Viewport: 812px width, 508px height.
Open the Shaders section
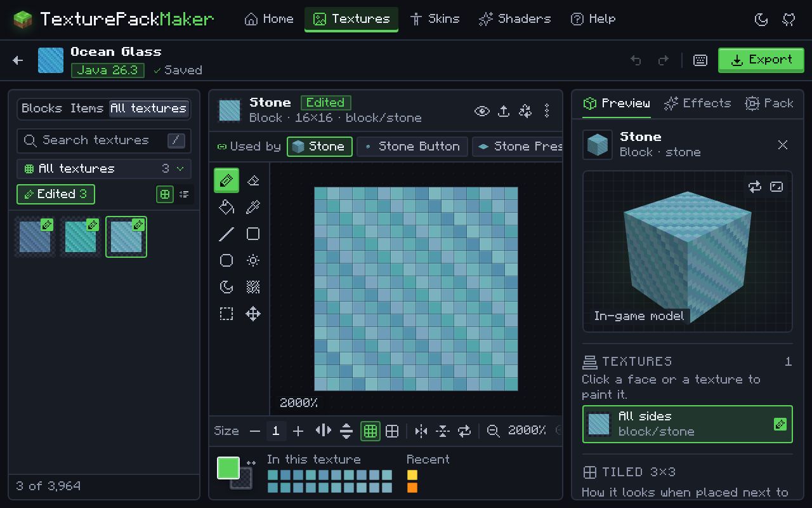pyautogui.click(x=514, y=19)
